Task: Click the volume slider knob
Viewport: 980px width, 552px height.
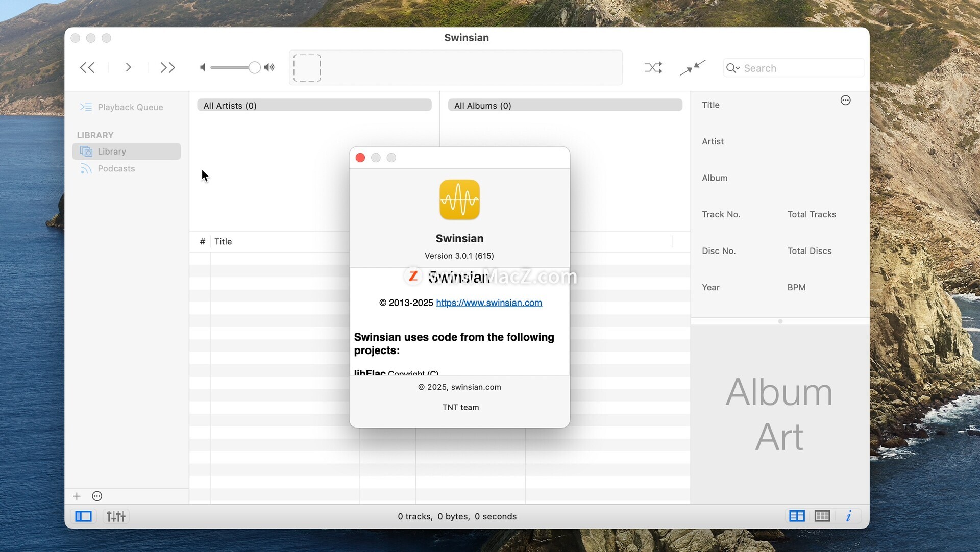Action: 254,68
